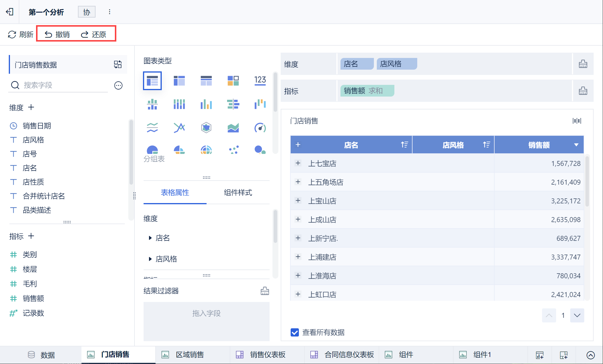Open 销售额 column header dropdown
The height and width of the screenshot is (364, 603).
pyautogui.click(x=576, y=145)
